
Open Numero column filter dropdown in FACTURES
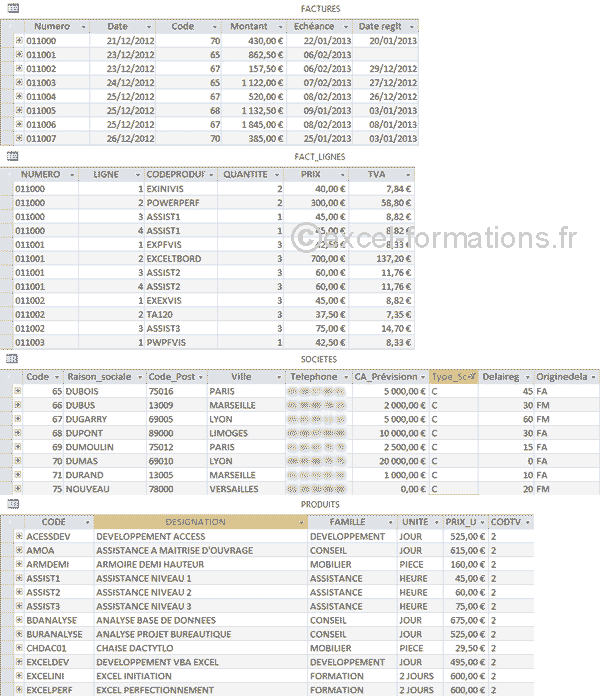coord(83,27)
